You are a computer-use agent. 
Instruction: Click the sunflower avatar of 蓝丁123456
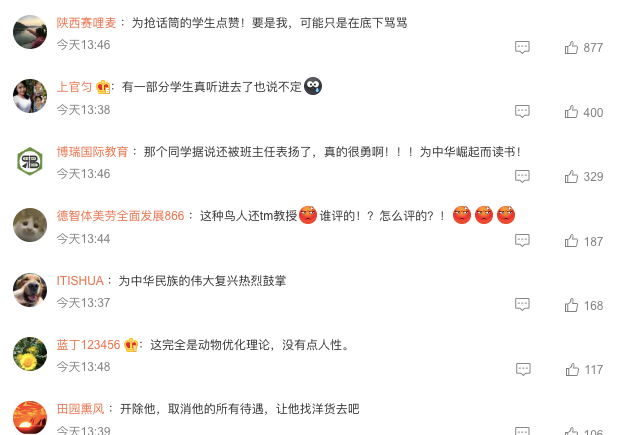[30, 354]
